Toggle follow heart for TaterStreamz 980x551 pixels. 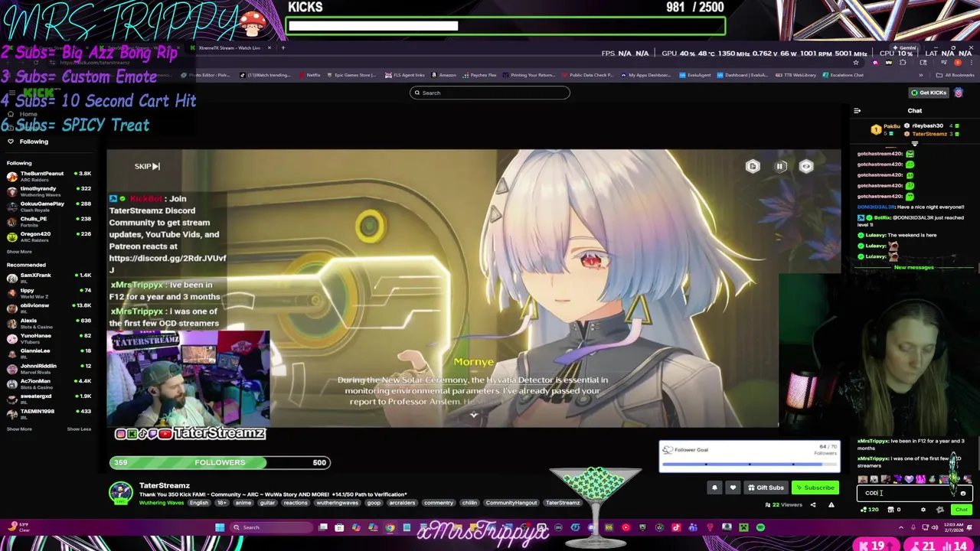click(733, 487)
